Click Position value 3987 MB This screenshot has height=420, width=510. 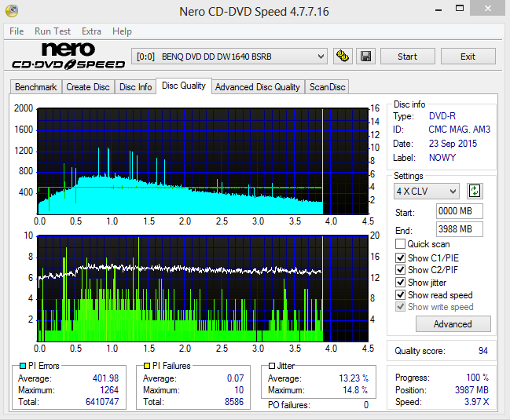coord(471,390)
